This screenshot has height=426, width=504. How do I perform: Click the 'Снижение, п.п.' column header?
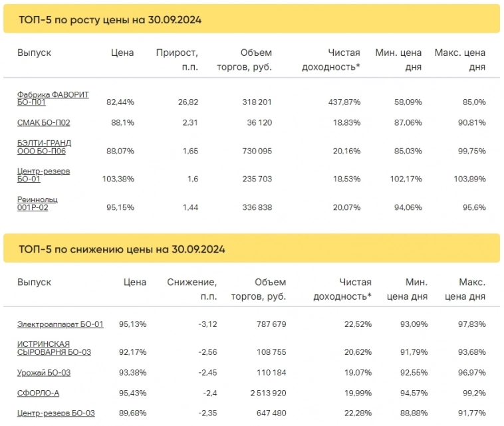192,289
